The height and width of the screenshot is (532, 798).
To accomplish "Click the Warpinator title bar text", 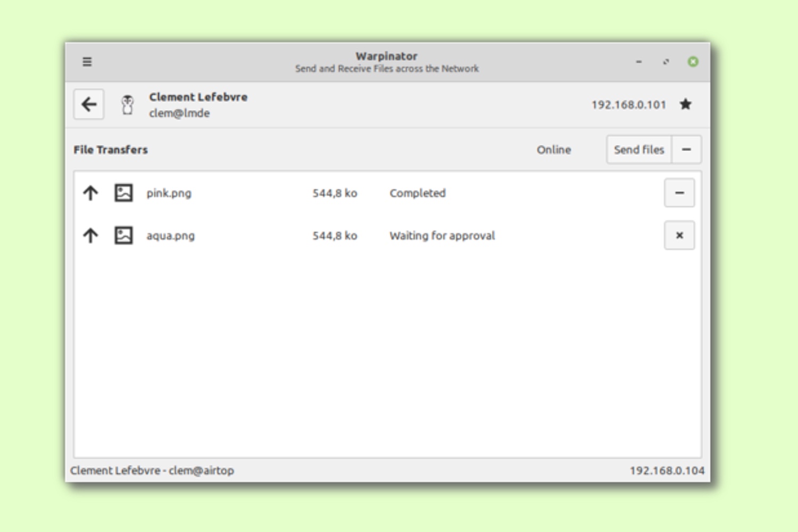I will [387, 56].
